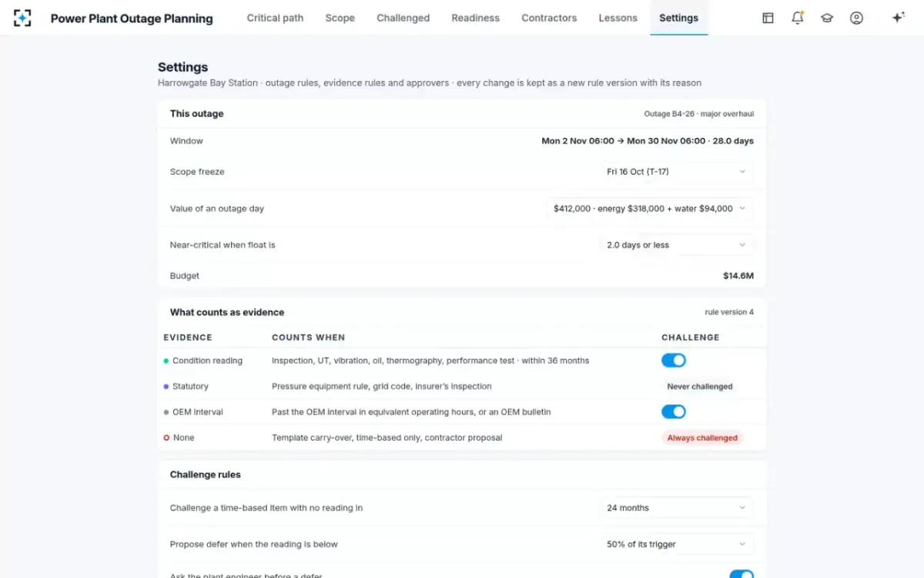Open the 24 months dropdown

(x=677, y=508)
